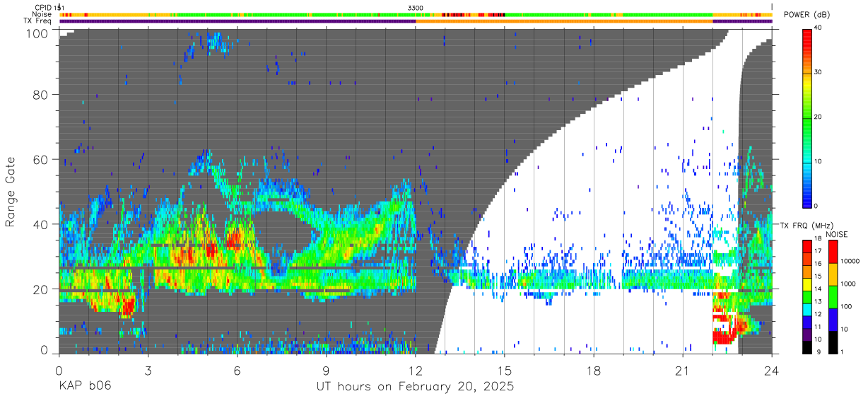Click the x-axis tick label 15
The height and width of the screenshot is (401, 868).
pyautogui.click(x=505, y=370)
